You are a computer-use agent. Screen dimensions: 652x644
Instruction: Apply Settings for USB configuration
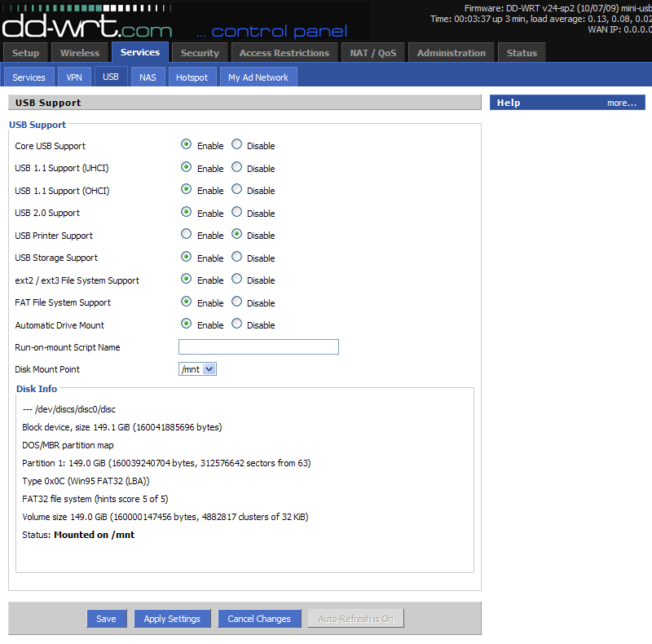click(x=172, y=618)
